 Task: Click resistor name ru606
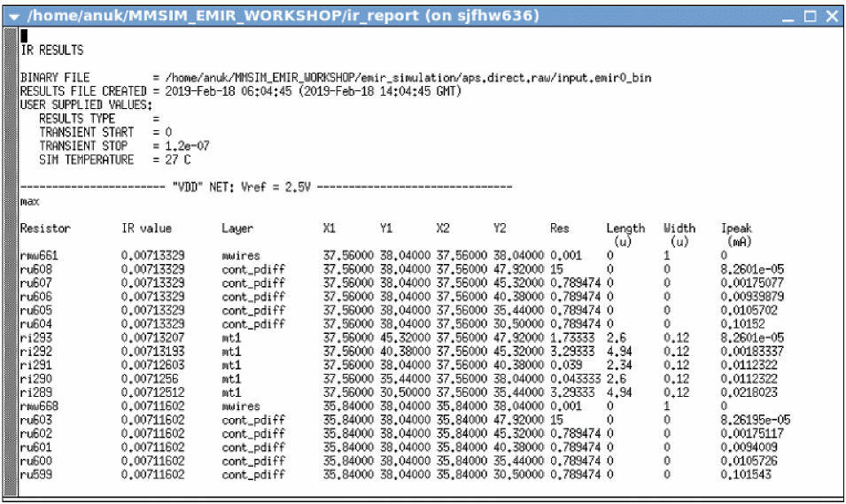coord(36,297)
